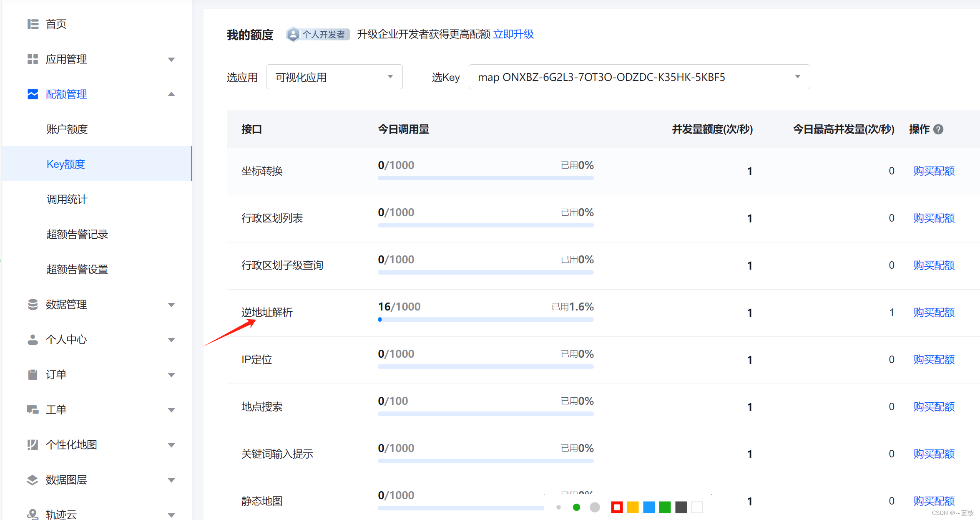Click the 并发量额度(次/秒) column header
This screenshot has width=980, height=520.
click(x=712, y=129)
